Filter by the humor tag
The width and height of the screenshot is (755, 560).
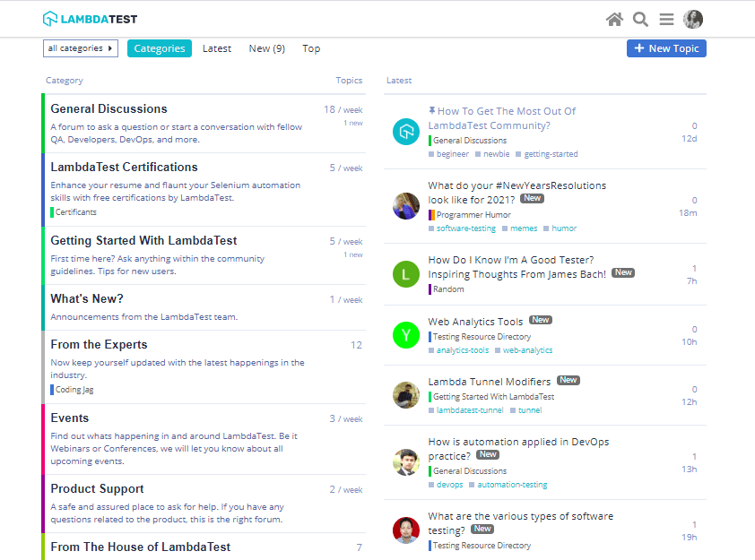click(x=560, y=228)
